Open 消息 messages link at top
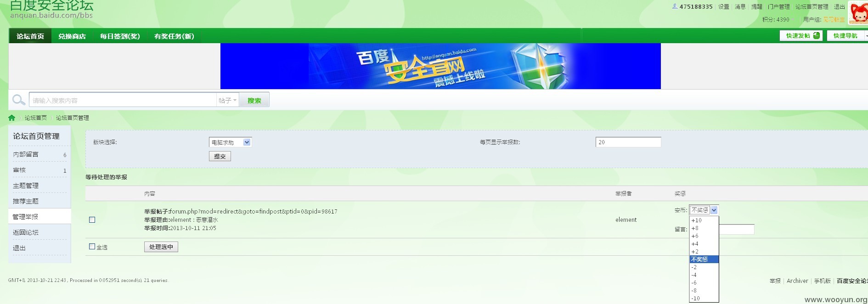The image size is (868, 304). [x=740, y=6]
